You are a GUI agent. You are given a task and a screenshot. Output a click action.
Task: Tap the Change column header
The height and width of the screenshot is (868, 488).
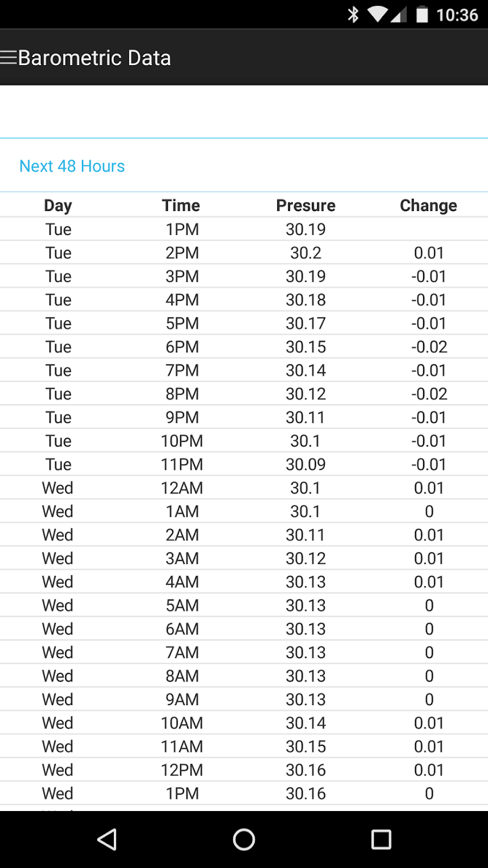click(x=429, y=205)
